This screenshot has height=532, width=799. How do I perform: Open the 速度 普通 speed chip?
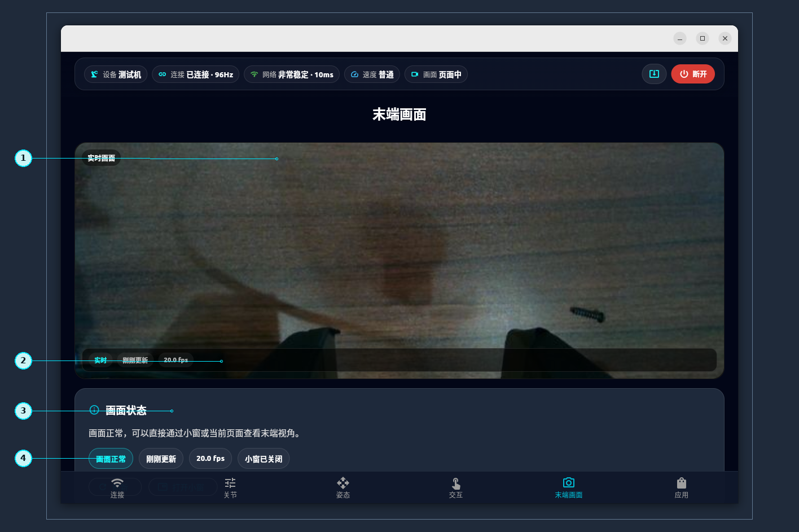point(372,74)
